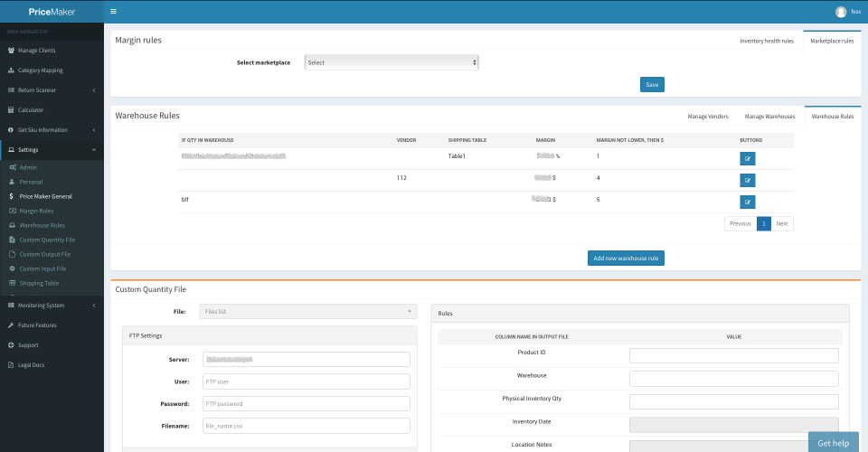The image size is (868, 452).
Task: Click the MARGIN NOT LOWER, THEN $ header
Action: pyautogui.click(x=630, y=140)
